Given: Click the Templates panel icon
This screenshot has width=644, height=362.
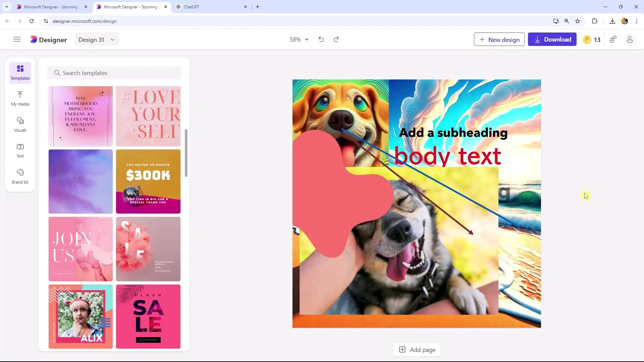Looking at the screenshot, I should [x=20, y=72].
